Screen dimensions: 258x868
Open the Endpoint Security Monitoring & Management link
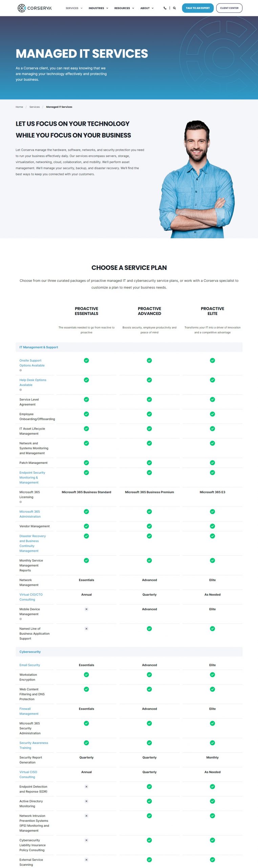(32, 477)
